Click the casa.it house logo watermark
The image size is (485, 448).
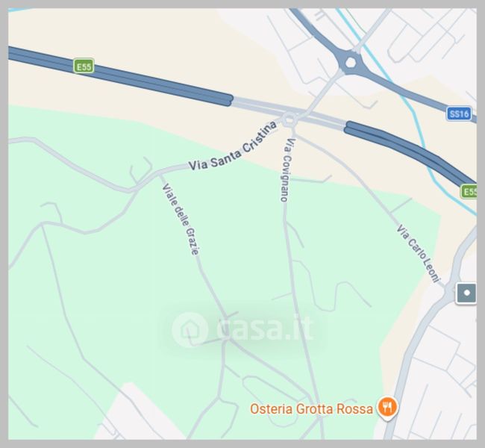190,329
